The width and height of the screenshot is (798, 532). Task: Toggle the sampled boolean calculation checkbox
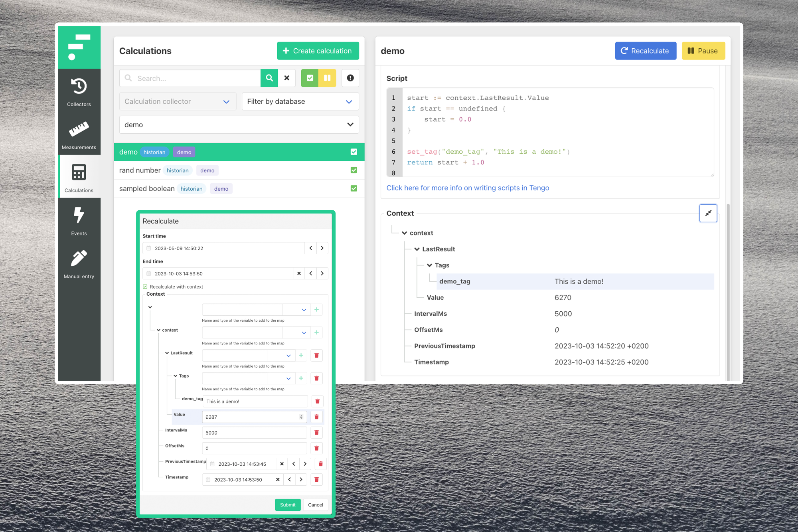click(x=354, y=188)
